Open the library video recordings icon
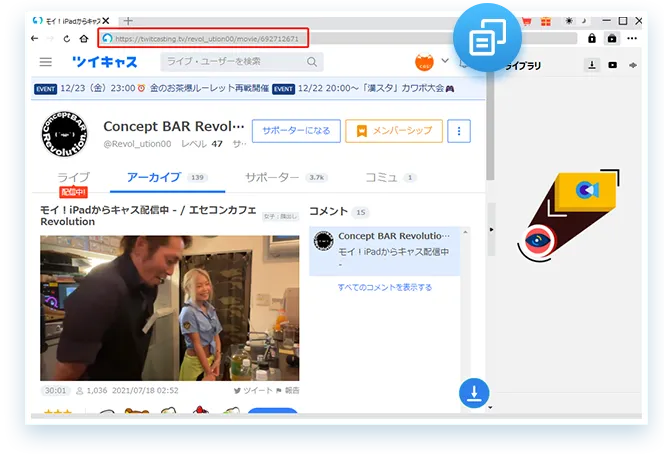The image size is (664, 463). 612,65
